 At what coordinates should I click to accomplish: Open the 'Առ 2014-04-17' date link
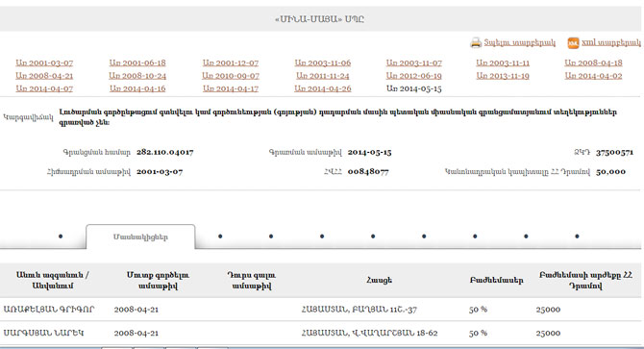231,88
